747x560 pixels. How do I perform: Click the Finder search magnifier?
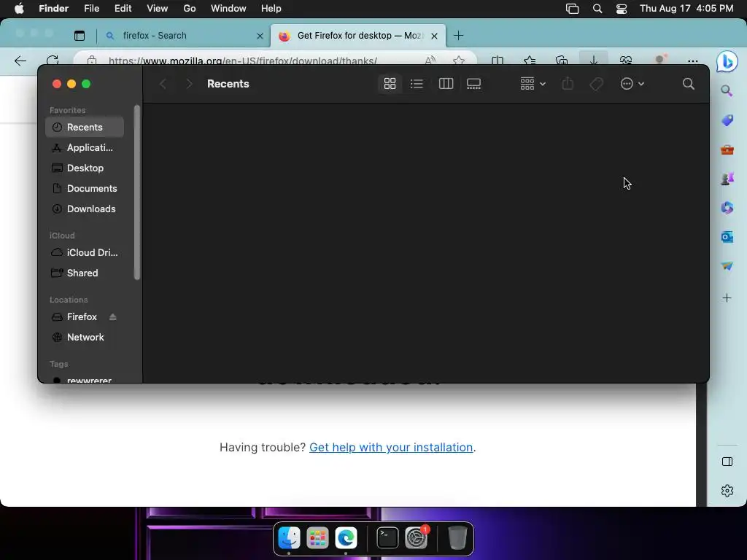click(x=689, y=84)
